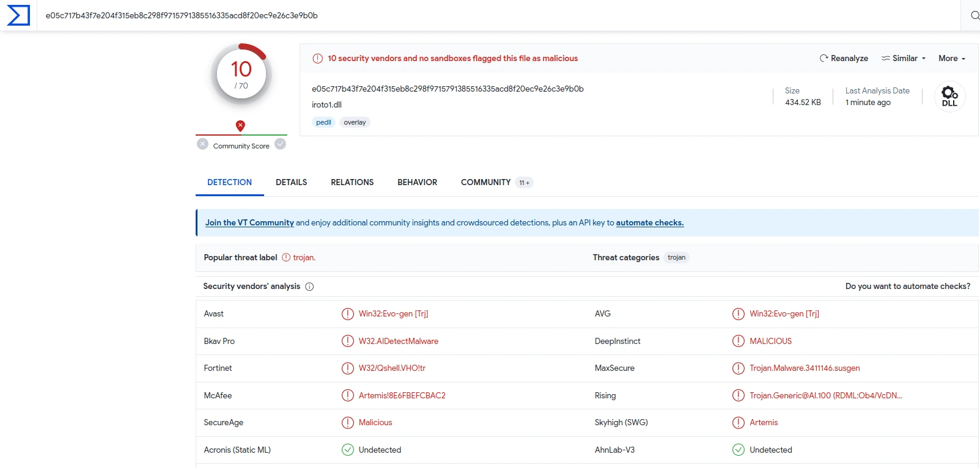Click the search magnifier icon
Viewport: 980px width, 468px height.
click(974, 15)
